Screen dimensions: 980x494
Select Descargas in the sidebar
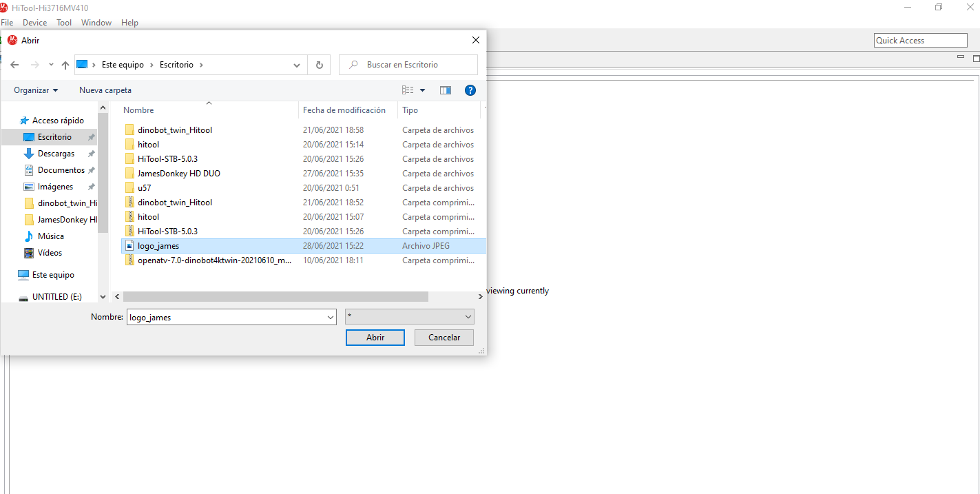tap(56, 154)
